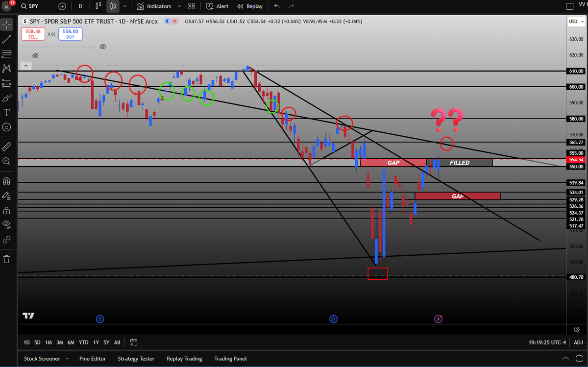The height and width of the screenshot is (367, 588).
Task: Show the hidden Vol indicator
Action: (x=35, y=56)
